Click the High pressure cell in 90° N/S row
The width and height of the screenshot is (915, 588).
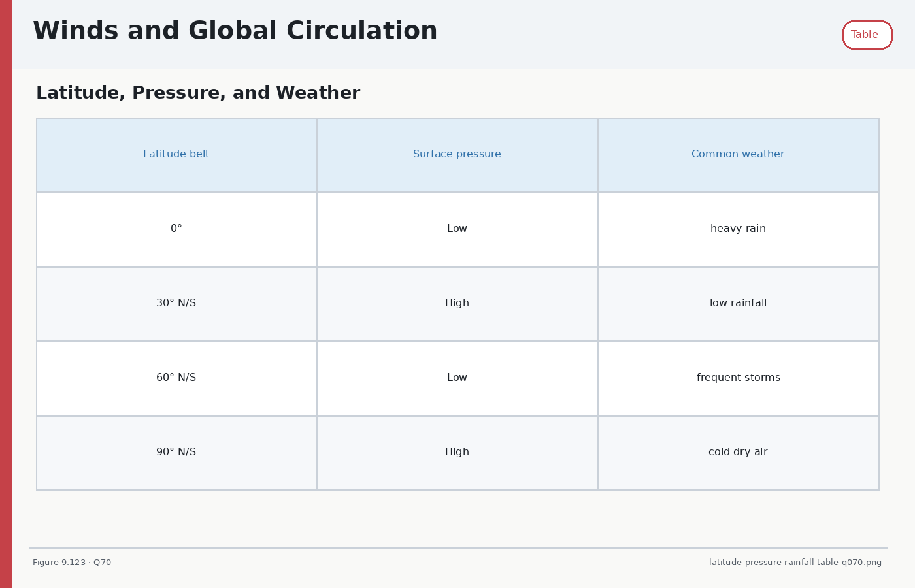click(x=457, y=453)
